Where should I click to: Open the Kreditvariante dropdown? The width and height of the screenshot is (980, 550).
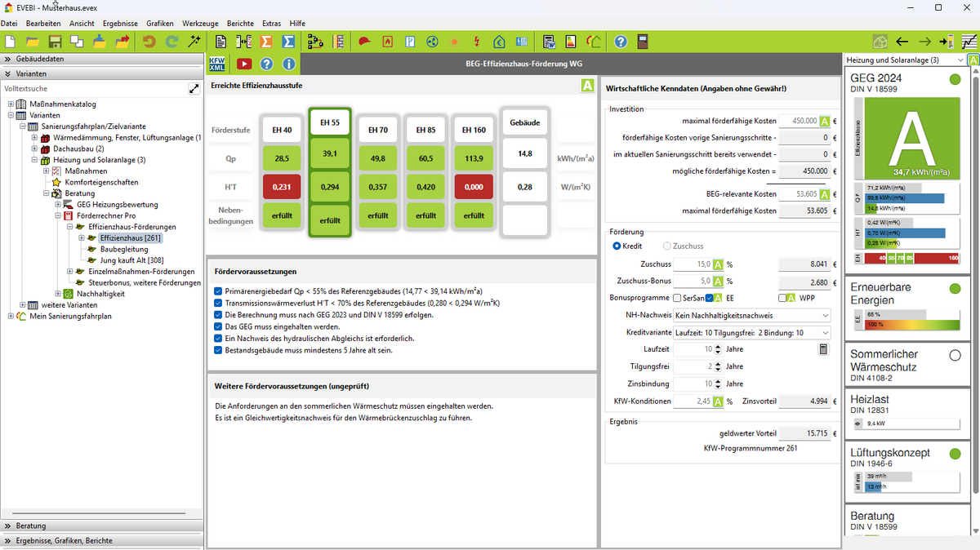[751, 333]
